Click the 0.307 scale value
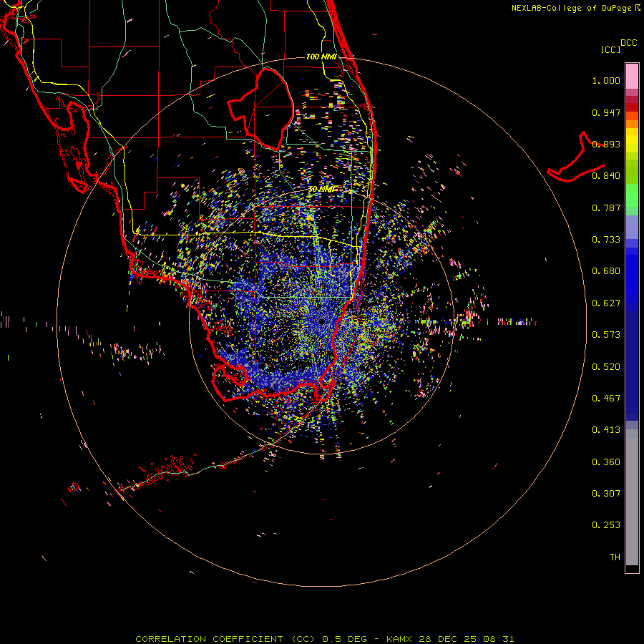Viewport: 644px width, 644px height. pyautogui.click(x=606, y=494)
